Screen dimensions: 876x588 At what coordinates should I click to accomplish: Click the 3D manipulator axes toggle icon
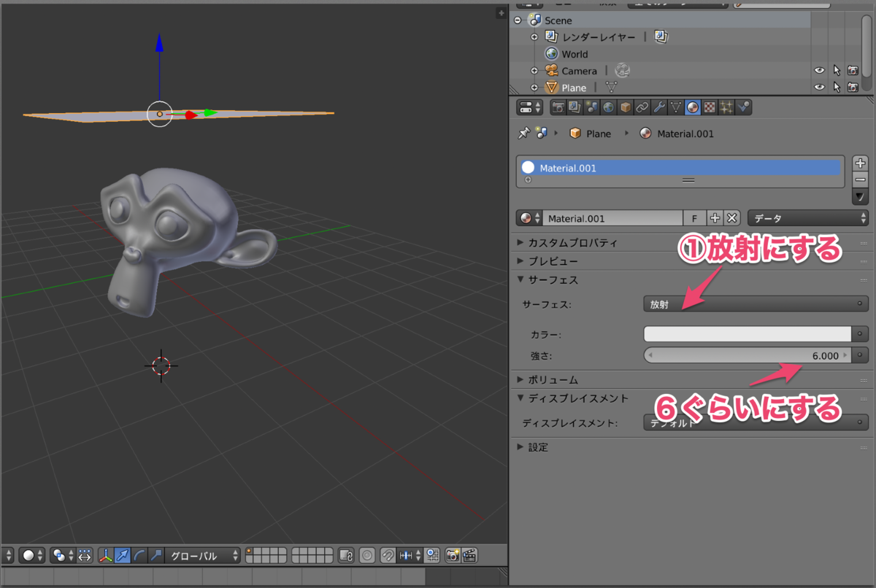click(106, 555)
